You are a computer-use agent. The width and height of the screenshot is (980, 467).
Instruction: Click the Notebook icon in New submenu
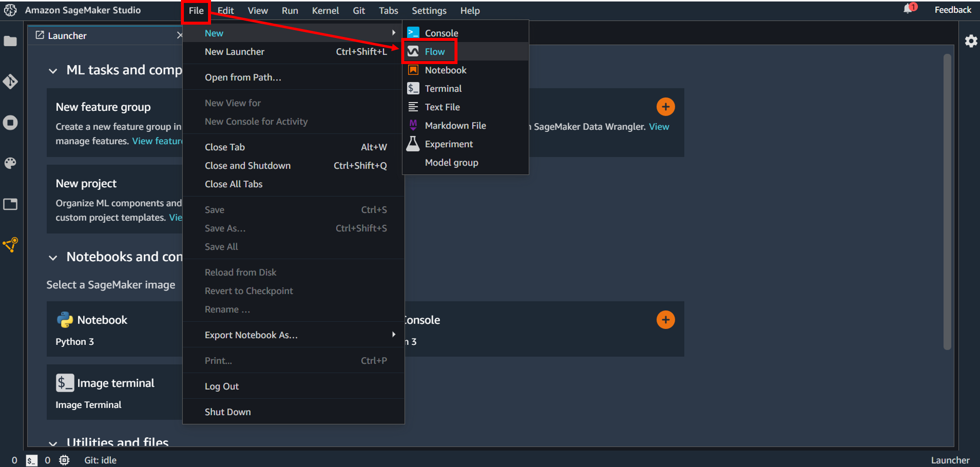tap(413, 70)
